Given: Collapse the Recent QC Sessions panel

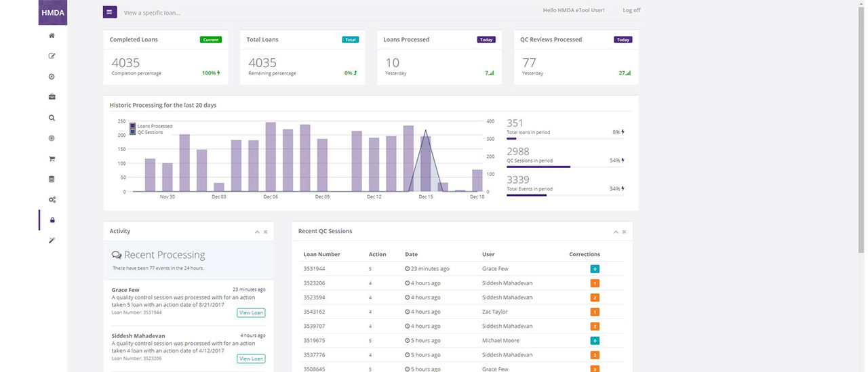Looking at the screenshot, I should pyautogui.click(x=616, y=232).
